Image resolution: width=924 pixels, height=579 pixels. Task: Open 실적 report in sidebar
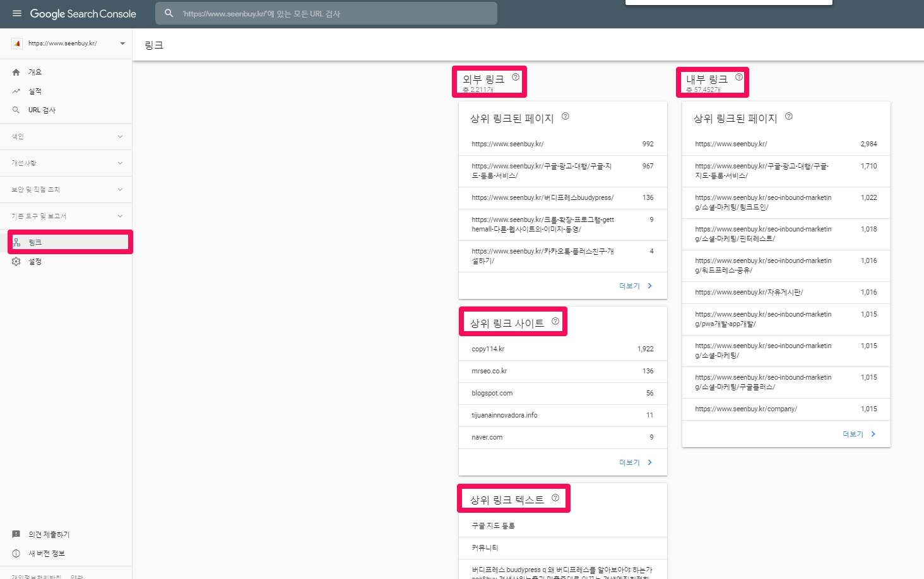35,91
